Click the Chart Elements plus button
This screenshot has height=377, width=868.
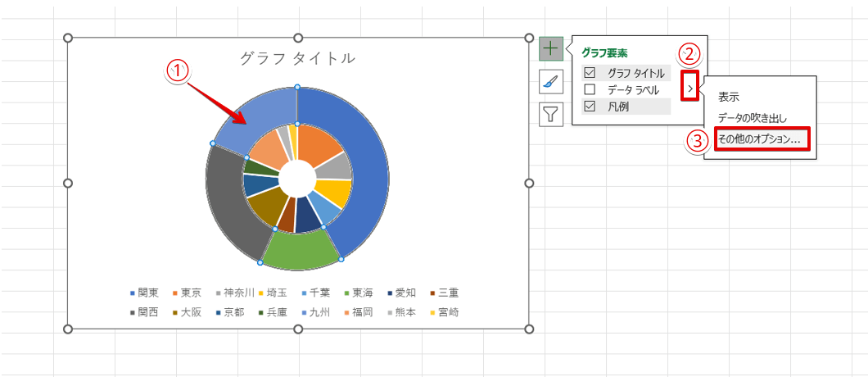(550, 48)
